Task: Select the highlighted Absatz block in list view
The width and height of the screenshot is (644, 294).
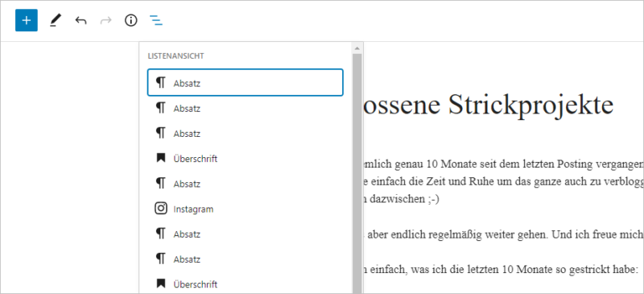Action: (x=246, y=83)
